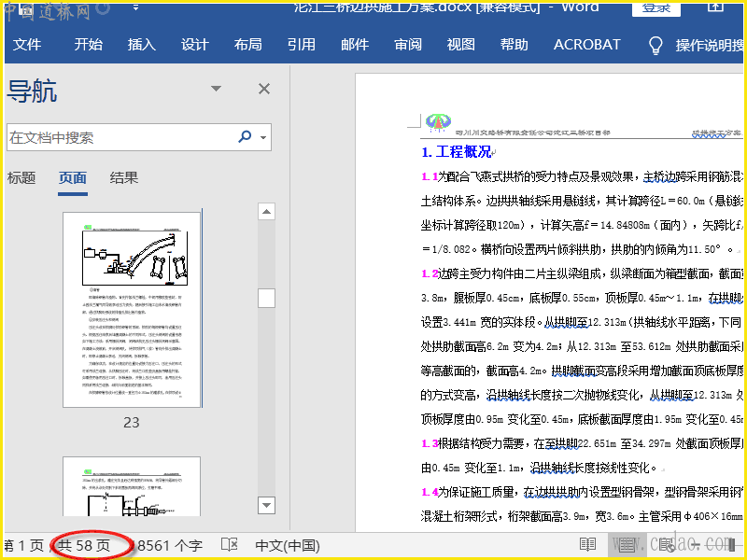Screen dimensions: 747x560
Task: Open the 帮助 ribbon tab
Action: pyautogui.click(x=514, y=45)
